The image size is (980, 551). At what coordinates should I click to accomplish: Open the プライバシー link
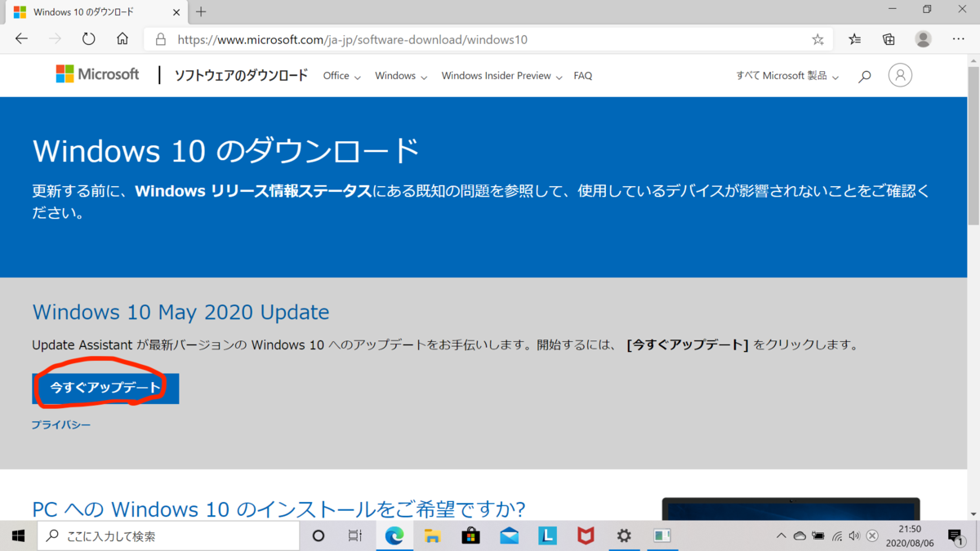tap(61, 425)
